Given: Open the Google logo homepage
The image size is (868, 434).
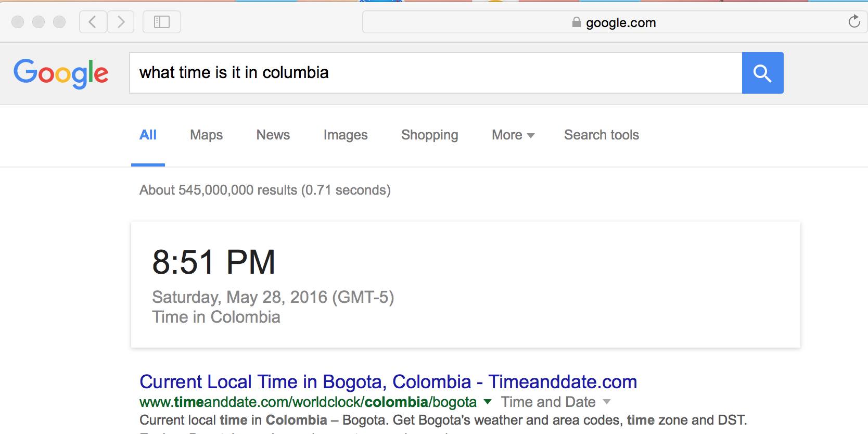Looking at the screenshot, I should [x=61, y=73].
